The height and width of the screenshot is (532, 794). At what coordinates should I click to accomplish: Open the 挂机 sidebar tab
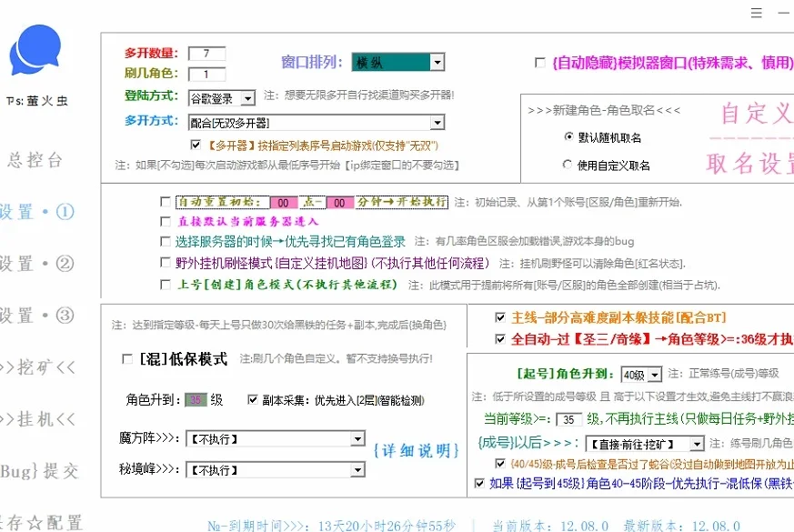tap(38, 419)
